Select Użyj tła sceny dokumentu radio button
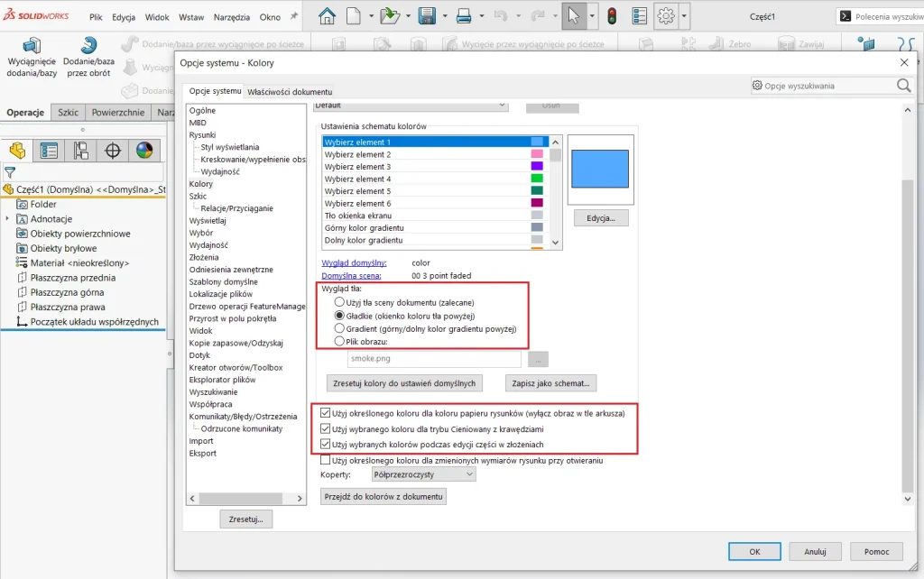The height and width of the screenshot is (579, 924). (x=339, y=302)
